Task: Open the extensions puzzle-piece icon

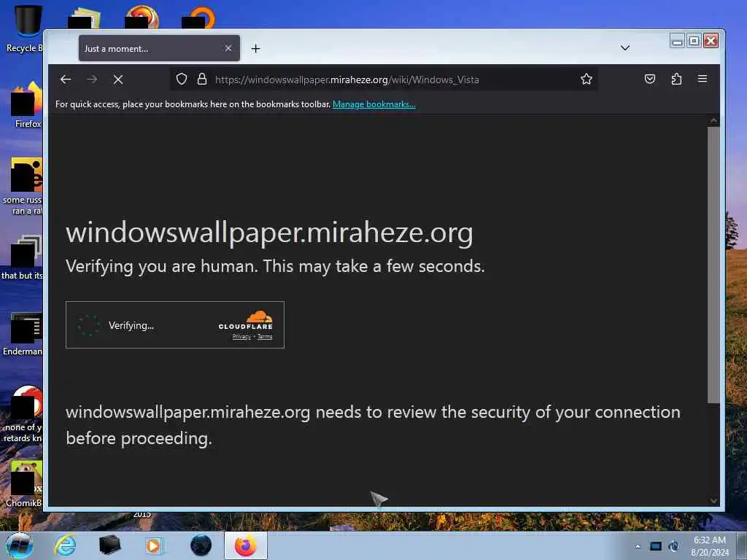Action: coord(676,79)
